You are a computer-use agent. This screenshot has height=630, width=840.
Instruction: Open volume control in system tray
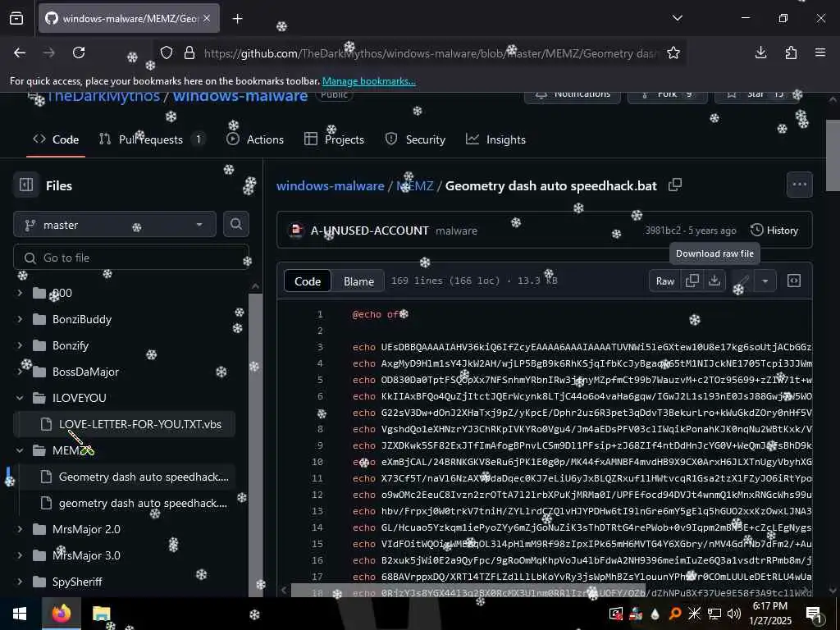point(734,614)
